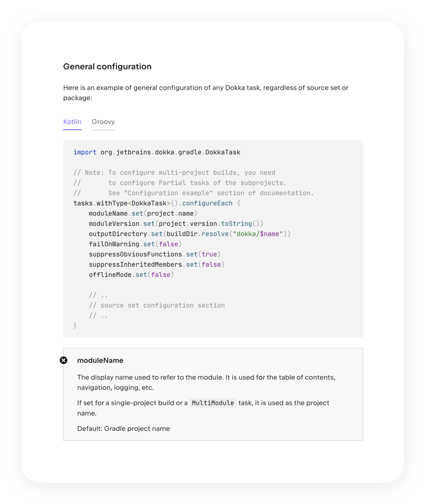Click the suppressInheritedMembers.set(false) line

coord(156,265)
